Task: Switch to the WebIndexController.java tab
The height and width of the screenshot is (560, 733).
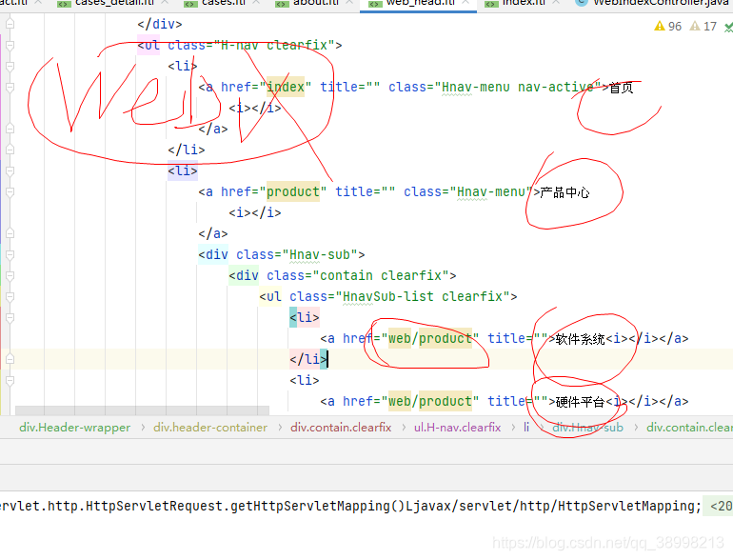Action: tap(655, 3)
